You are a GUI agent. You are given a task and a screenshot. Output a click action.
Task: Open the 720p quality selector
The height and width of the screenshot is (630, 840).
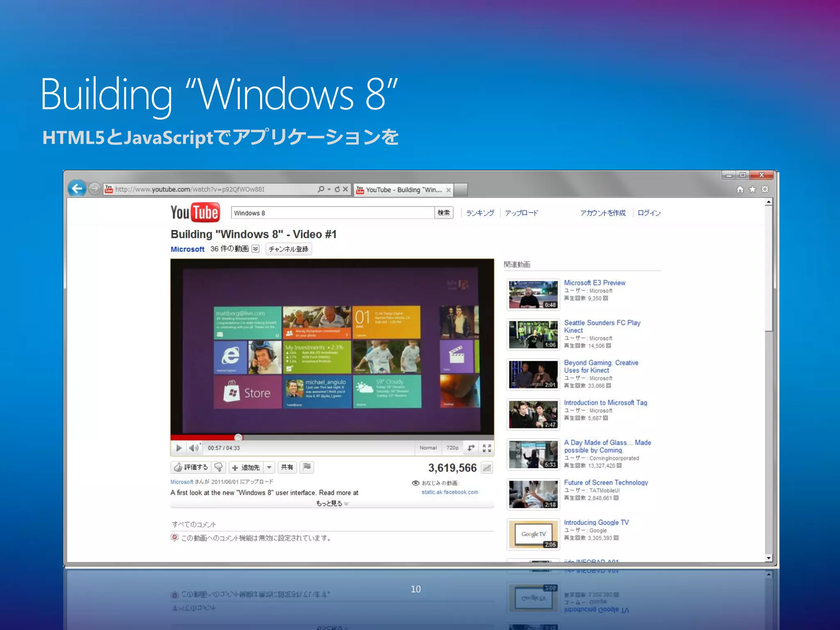point(452,448)
